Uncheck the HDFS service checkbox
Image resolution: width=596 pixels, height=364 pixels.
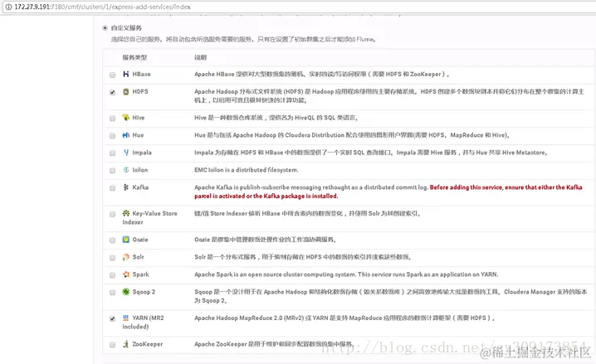tap(113, 92)
